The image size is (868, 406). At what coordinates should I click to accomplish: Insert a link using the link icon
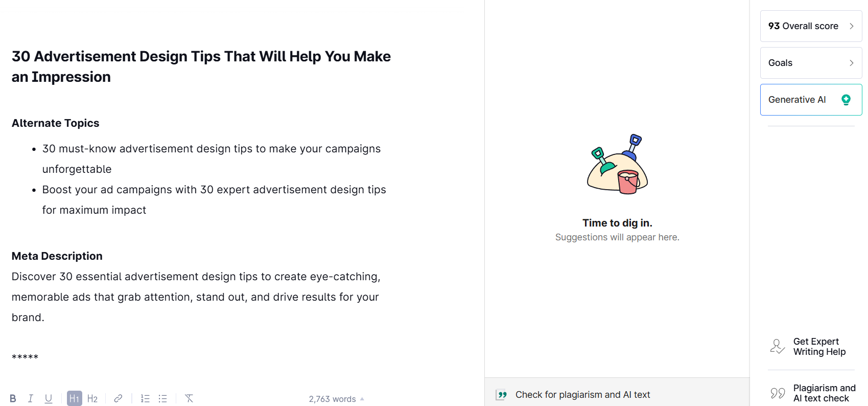pos(118,398)
